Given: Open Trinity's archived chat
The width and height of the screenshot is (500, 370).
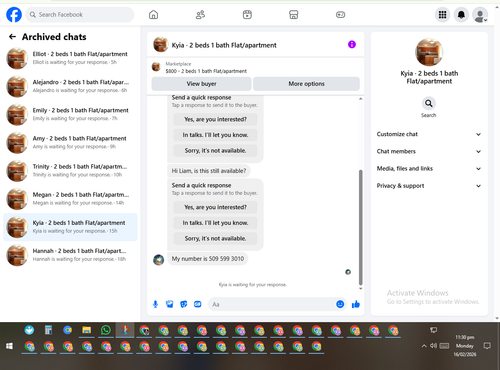Looking at the screenshot, I should pyautogui.click(x=70, y=171).
